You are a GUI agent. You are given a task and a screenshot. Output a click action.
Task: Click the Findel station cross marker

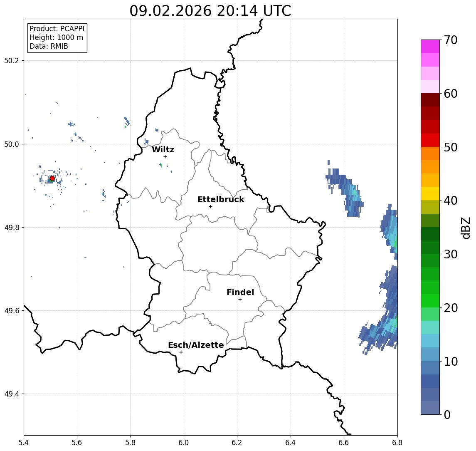tap(240, 300)
